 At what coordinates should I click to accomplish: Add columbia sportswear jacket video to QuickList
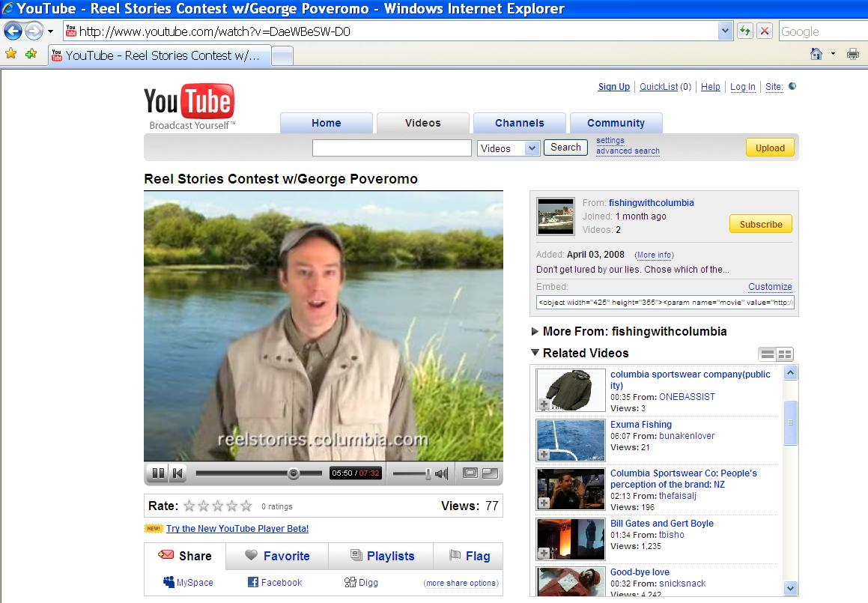[544, 404]
